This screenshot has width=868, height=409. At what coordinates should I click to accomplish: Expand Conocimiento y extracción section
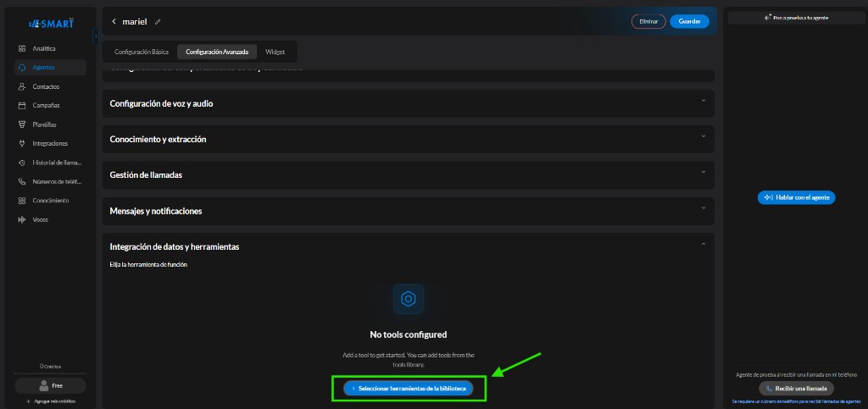(x=408, y=139)
